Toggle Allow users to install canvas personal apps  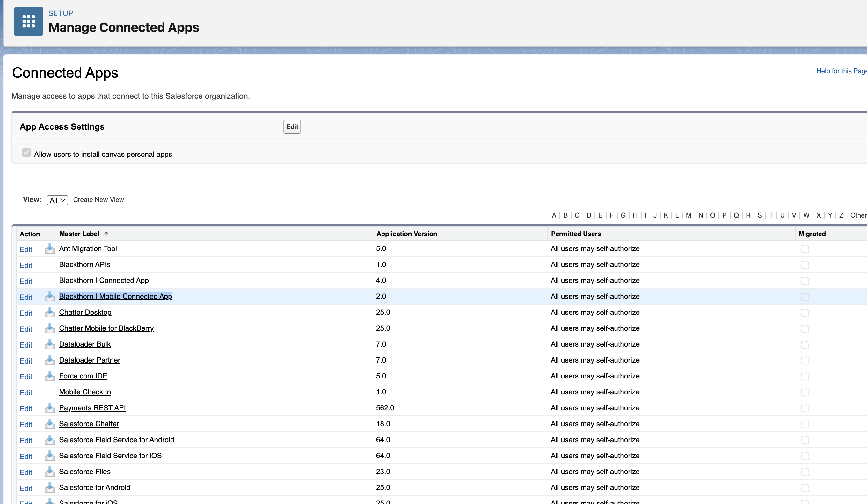[26, 153]
